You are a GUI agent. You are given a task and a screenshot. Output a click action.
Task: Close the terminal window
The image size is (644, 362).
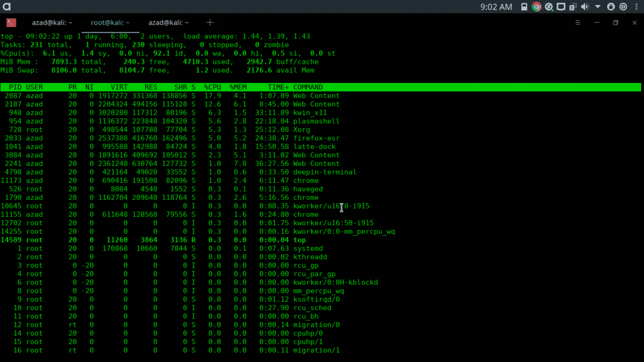[x=634, y=23]
